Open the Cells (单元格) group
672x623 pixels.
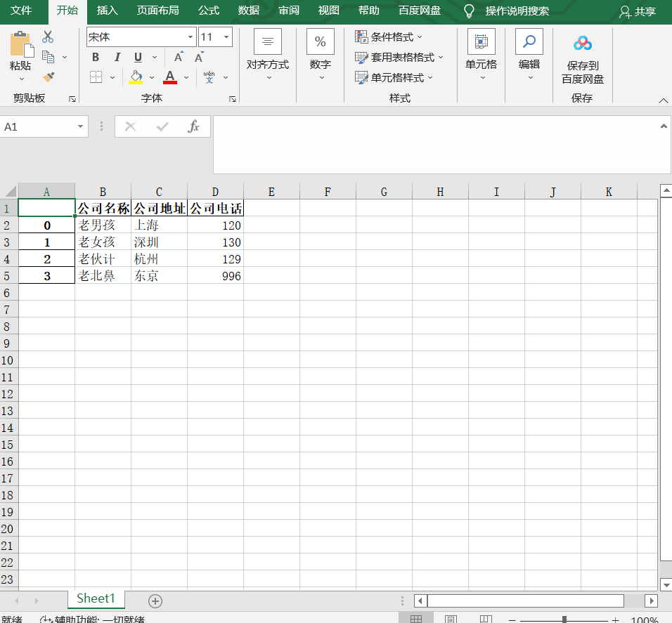(x=482, y=55)
